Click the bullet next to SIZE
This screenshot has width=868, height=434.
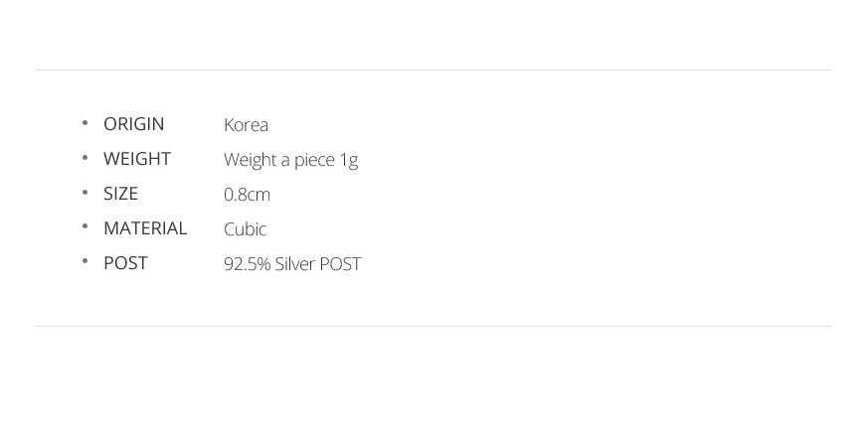tap(85, 193)
